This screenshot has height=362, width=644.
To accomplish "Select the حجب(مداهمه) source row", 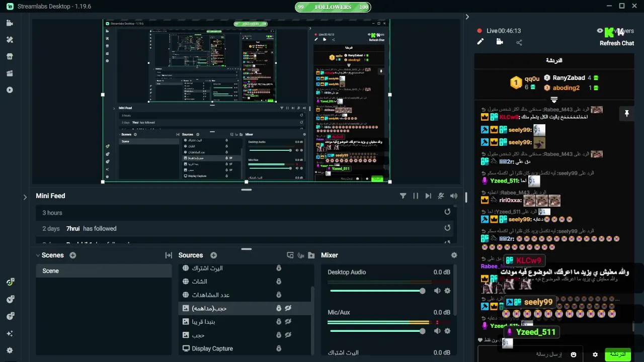I will click(x=245, y=308).
